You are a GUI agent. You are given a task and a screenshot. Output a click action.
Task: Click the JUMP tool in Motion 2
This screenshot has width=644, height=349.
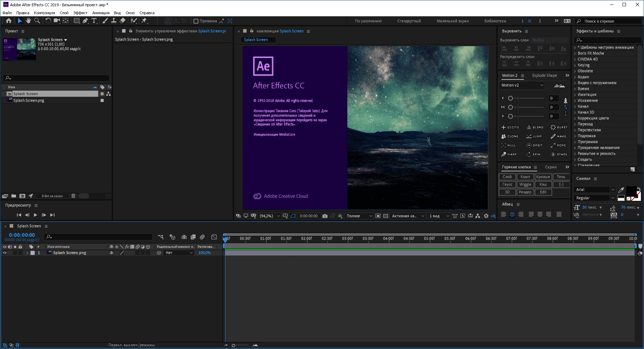coord(534,136)
